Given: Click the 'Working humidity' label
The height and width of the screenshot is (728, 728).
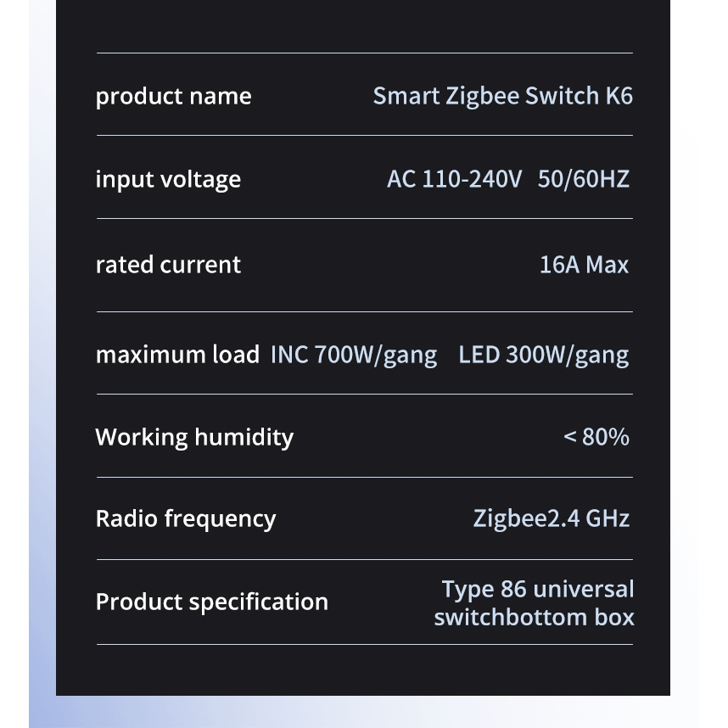Looking at the screenshot, I should coord(194,437).
